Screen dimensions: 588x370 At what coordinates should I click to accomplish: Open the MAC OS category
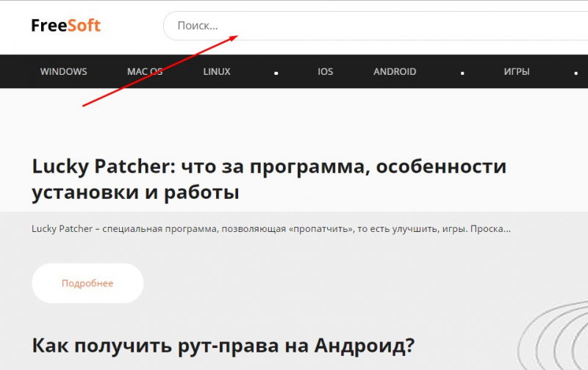click(x=145, y=71)
